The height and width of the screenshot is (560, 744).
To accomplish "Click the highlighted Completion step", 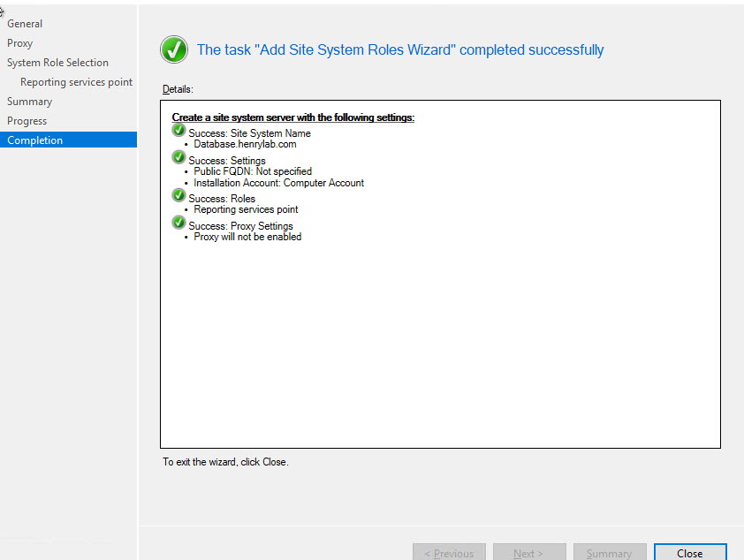I will tap(35, 140).
